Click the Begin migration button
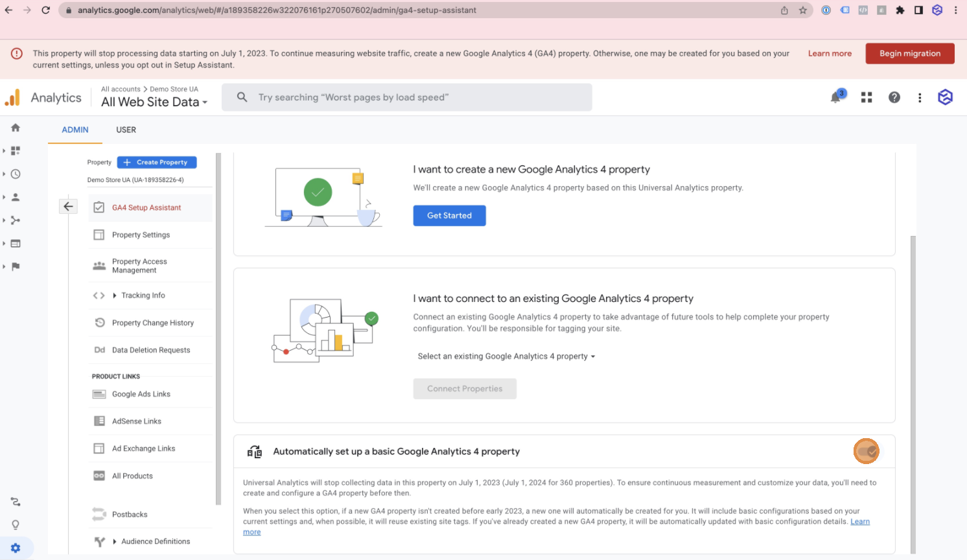This screenshot has height=560, width=967. click(x=909, y=54)
